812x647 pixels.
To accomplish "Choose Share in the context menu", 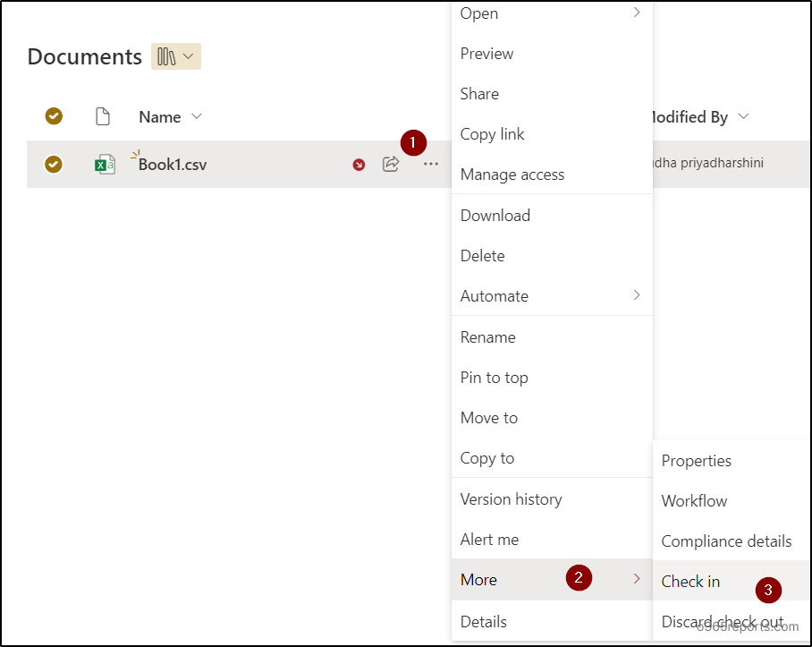I will click(x=552, y=94).
